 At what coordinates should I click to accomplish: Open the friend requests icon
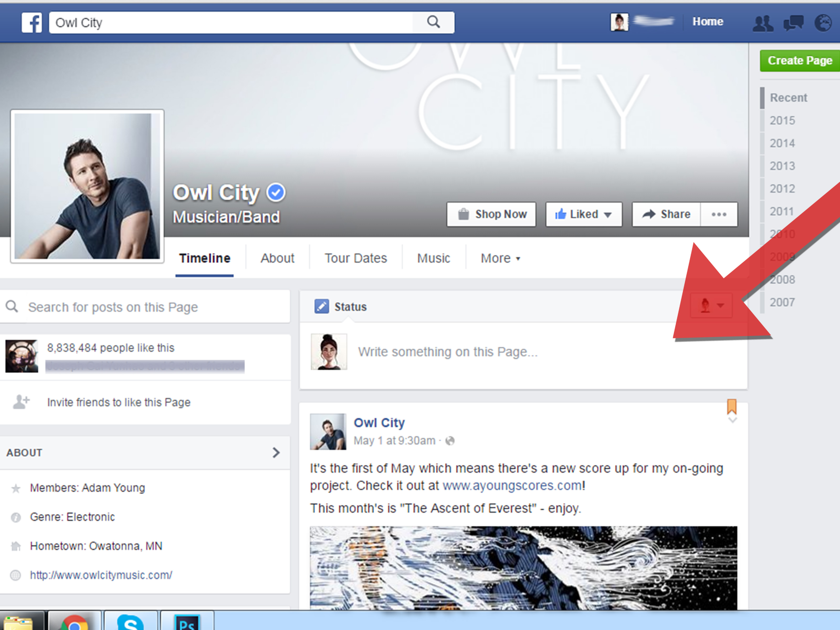[763, 23]
